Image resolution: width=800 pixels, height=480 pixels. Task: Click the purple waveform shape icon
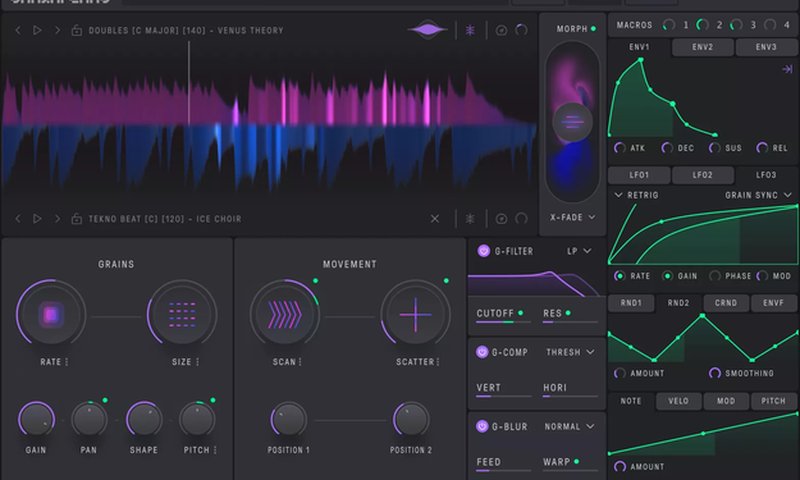(x=428, y=31)
